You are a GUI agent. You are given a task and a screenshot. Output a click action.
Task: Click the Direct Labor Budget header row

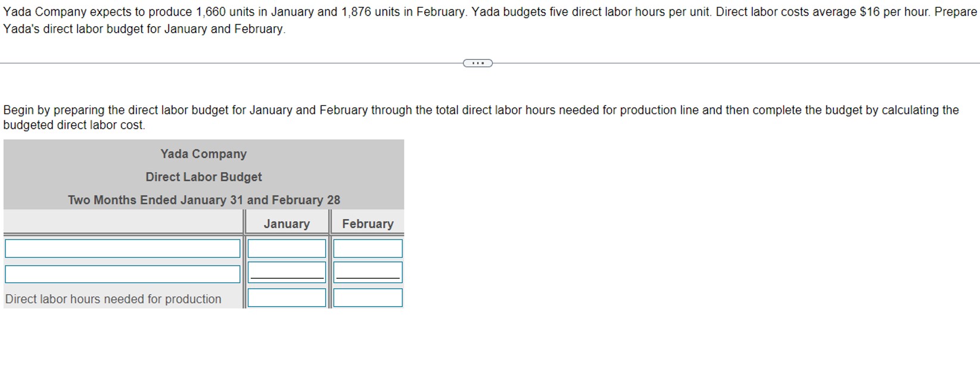coord(203,176)
